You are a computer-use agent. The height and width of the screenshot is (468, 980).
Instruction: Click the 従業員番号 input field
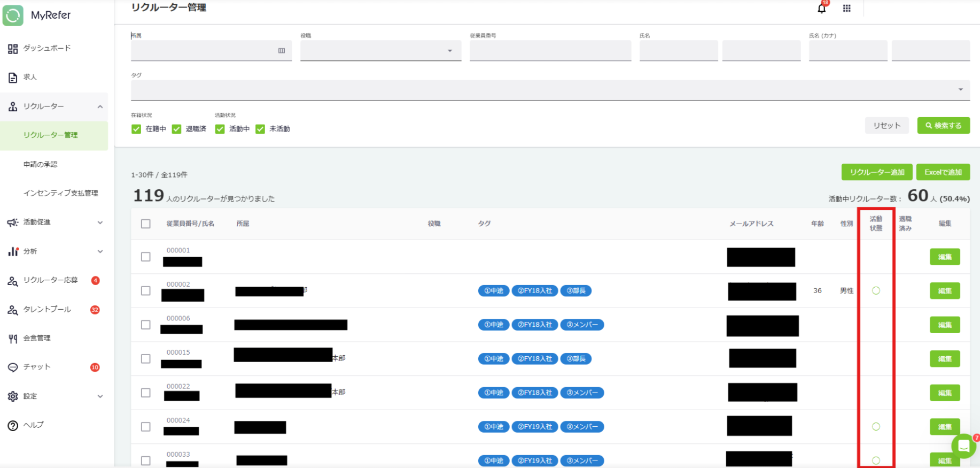pos(550,51)
